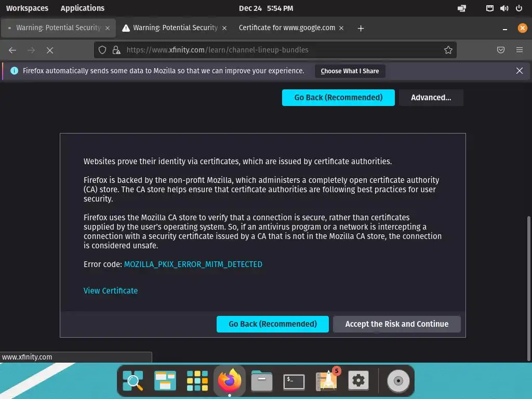Click Accept the Risk and Continue
The image size is (532, 399).
396,324
